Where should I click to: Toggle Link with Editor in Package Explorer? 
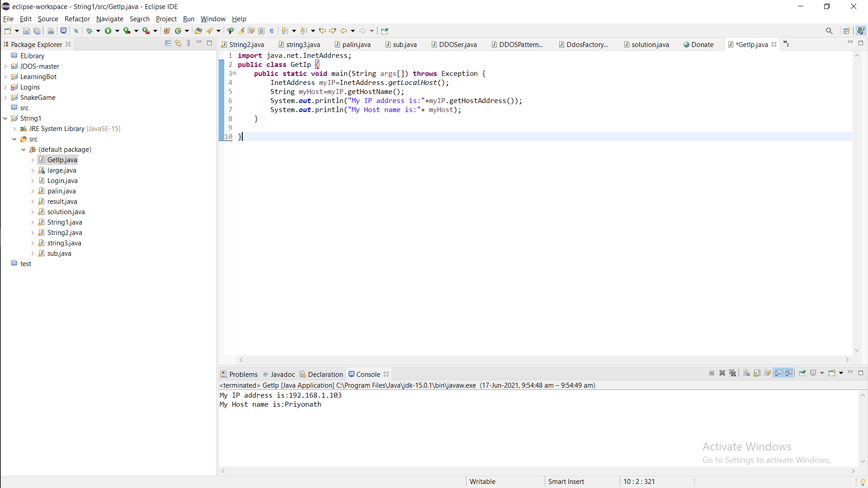point(178,43)
